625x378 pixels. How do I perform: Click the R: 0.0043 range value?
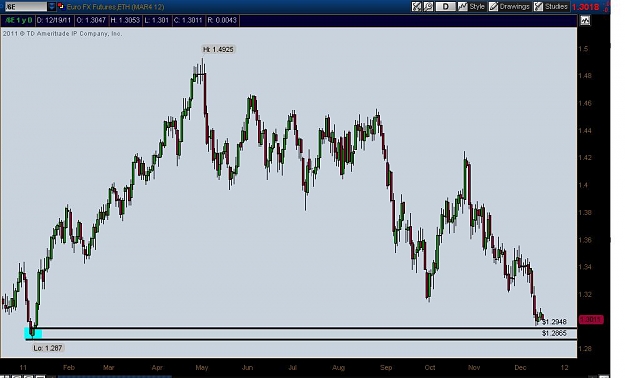(x=222, y=20)
